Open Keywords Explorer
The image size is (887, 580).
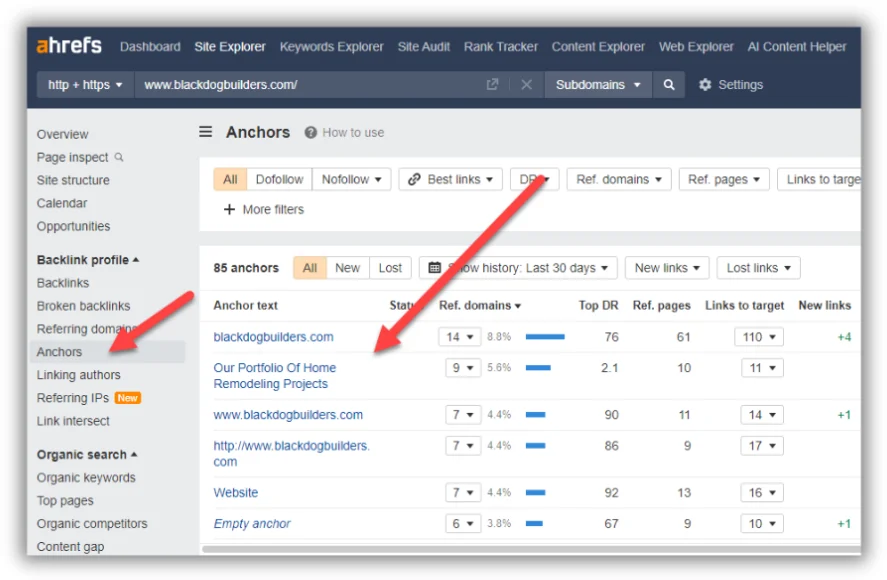click(331, 46)
